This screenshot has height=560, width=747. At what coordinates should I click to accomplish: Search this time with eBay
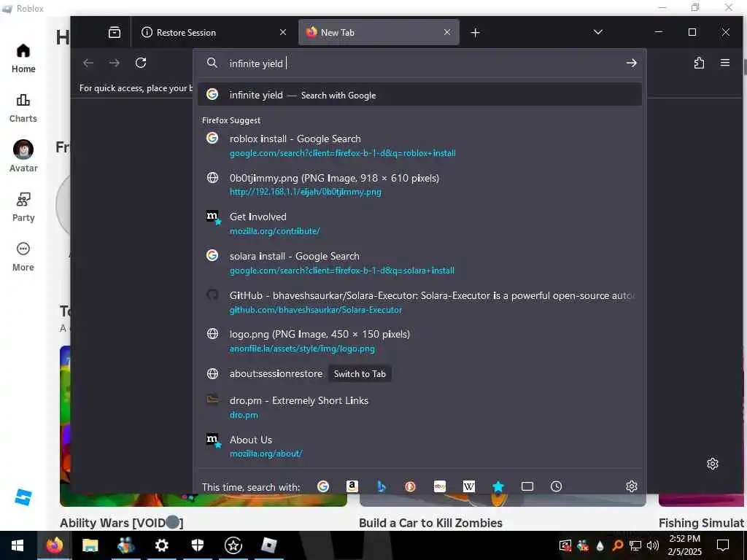click(440, 486)
